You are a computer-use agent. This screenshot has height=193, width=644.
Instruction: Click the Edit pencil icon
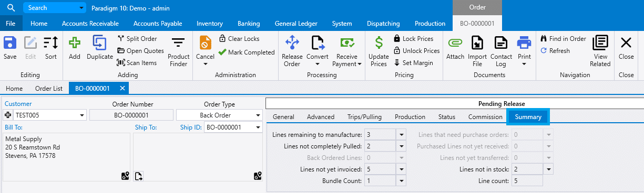point(30,43)
